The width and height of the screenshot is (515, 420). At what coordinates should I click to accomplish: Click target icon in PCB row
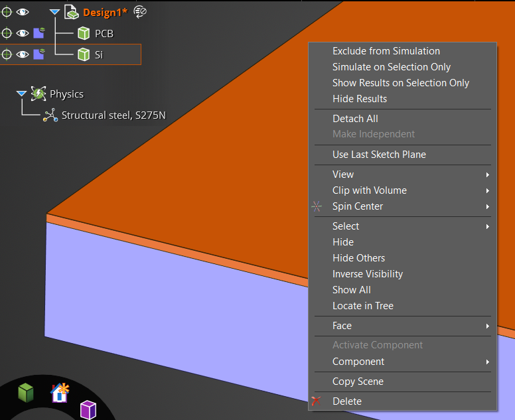point(7,33)
